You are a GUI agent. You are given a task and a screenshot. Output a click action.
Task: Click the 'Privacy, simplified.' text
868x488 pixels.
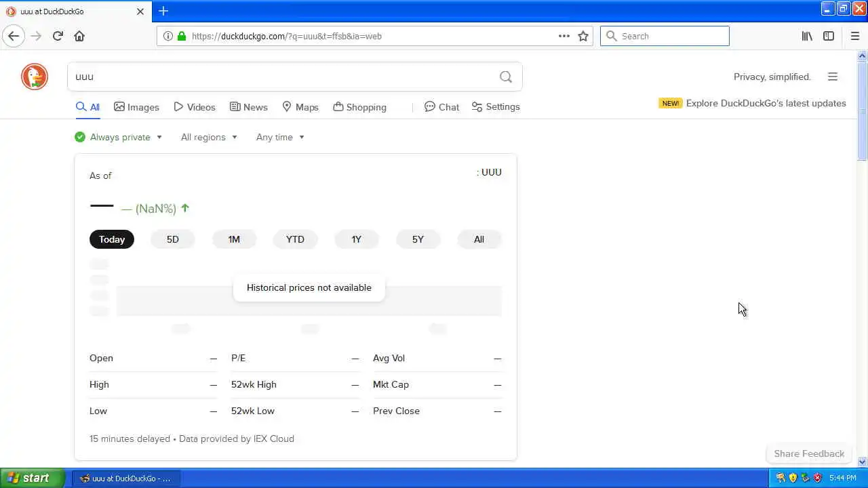pyautogui.click(x=772, y=77)
